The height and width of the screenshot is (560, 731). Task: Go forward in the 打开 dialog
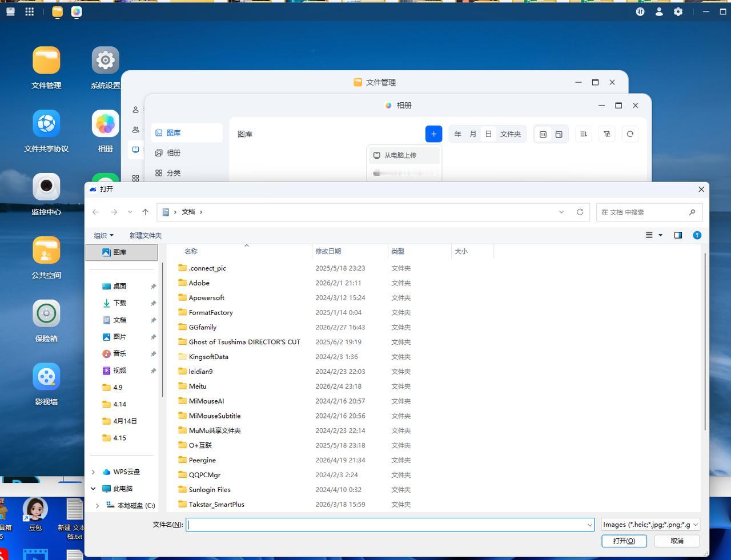114,212
